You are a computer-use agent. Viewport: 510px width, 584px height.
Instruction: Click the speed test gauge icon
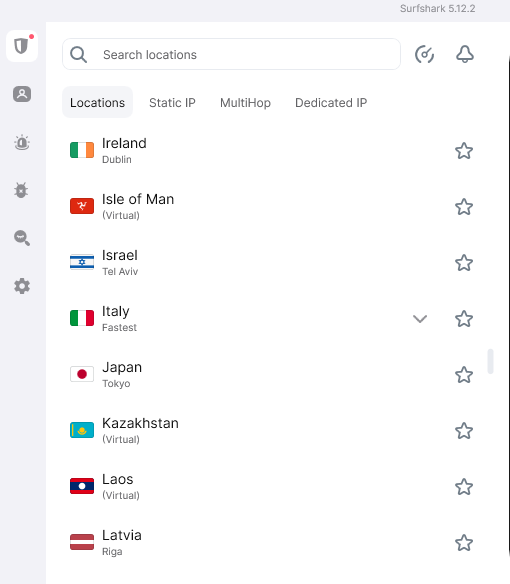(x=424, y=54)
